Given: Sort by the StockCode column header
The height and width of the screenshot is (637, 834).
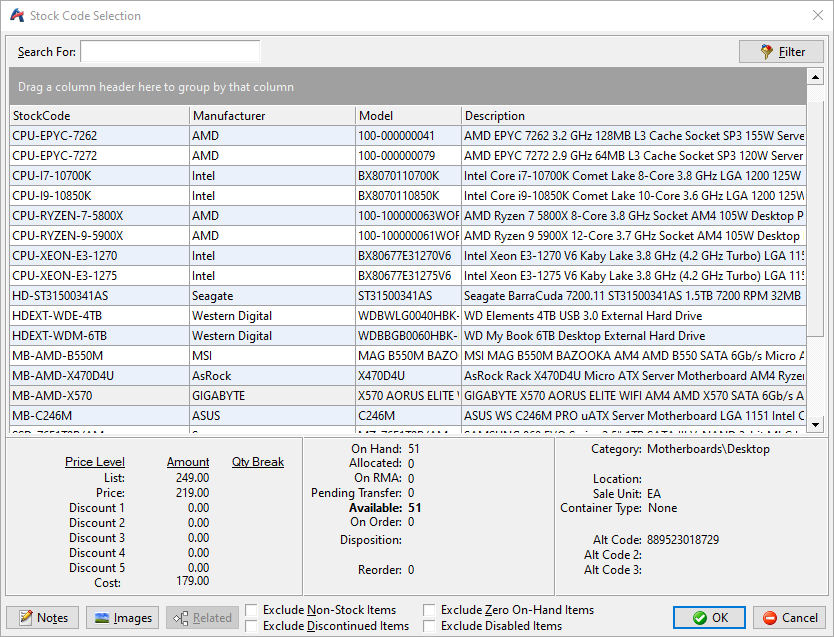Looking at the screenshot, I should coord(99,116).
